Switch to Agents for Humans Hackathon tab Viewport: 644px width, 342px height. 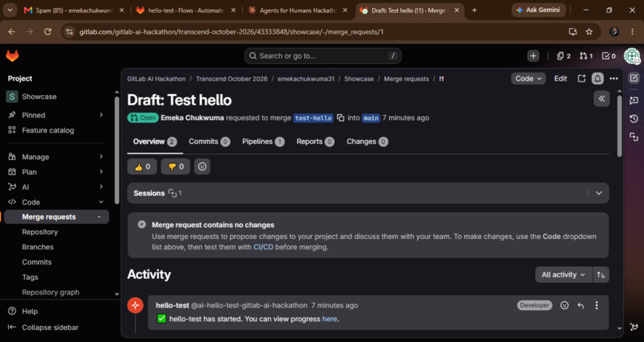click(298, 10)
